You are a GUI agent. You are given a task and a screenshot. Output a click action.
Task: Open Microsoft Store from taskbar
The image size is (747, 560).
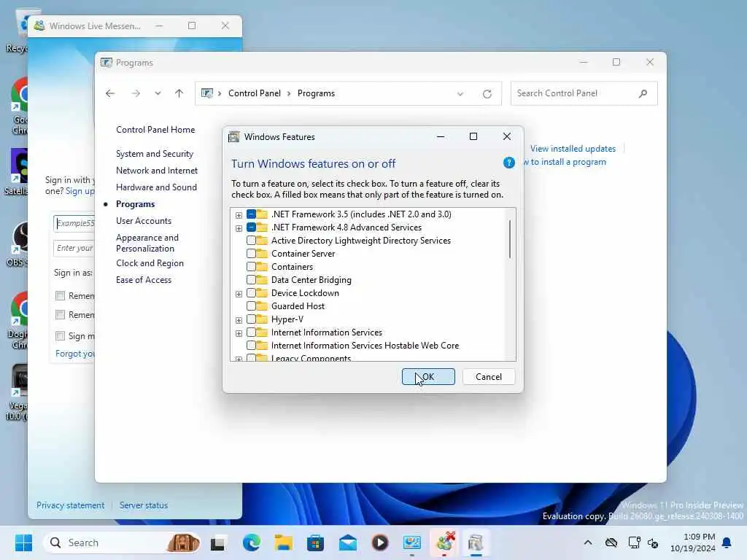tap(315, 542)
